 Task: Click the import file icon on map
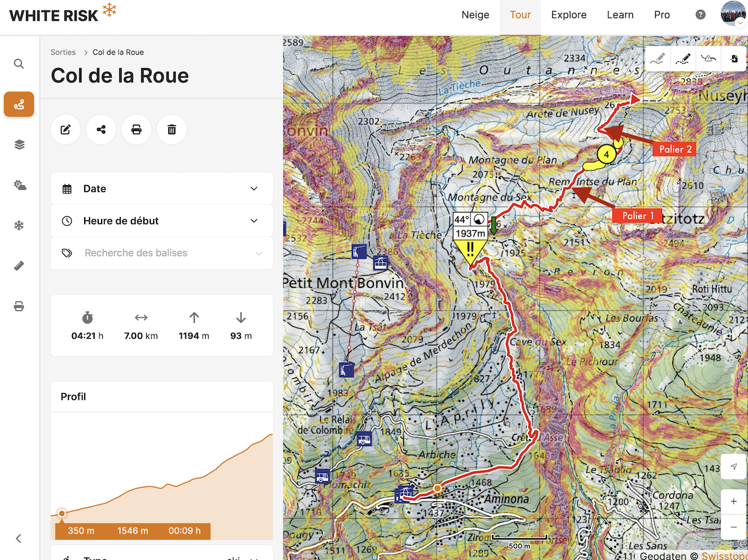coord(734,59)
